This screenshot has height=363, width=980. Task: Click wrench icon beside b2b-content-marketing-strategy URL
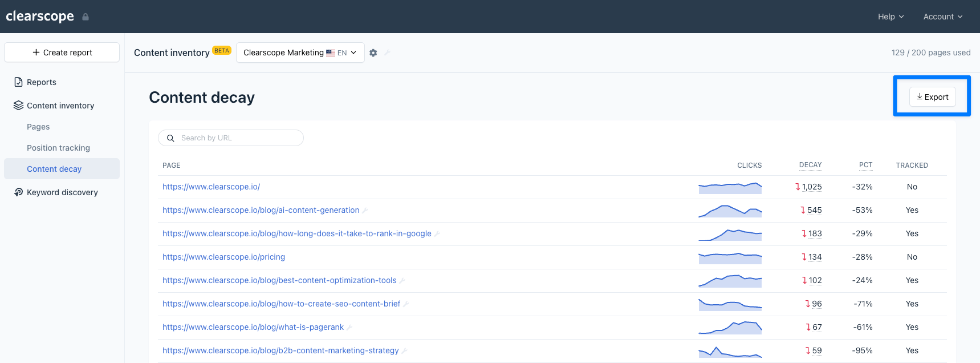(x=404, y=351)
